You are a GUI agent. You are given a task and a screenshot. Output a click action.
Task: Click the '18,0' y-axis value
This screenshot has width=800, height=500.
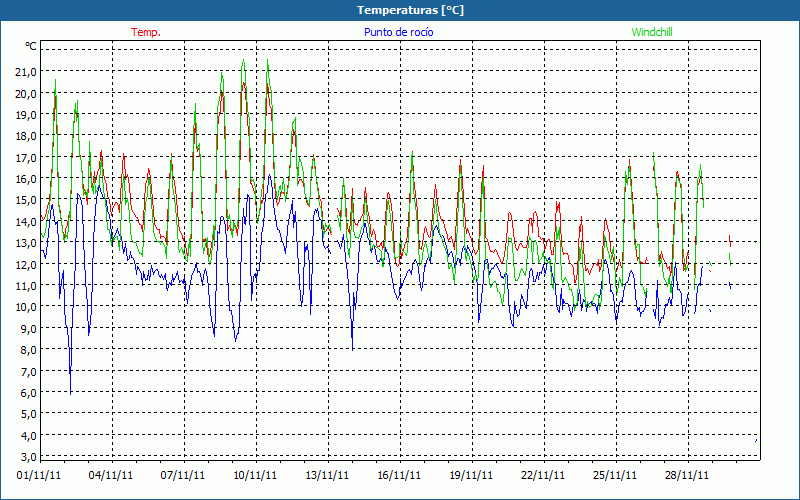point(27,136)
